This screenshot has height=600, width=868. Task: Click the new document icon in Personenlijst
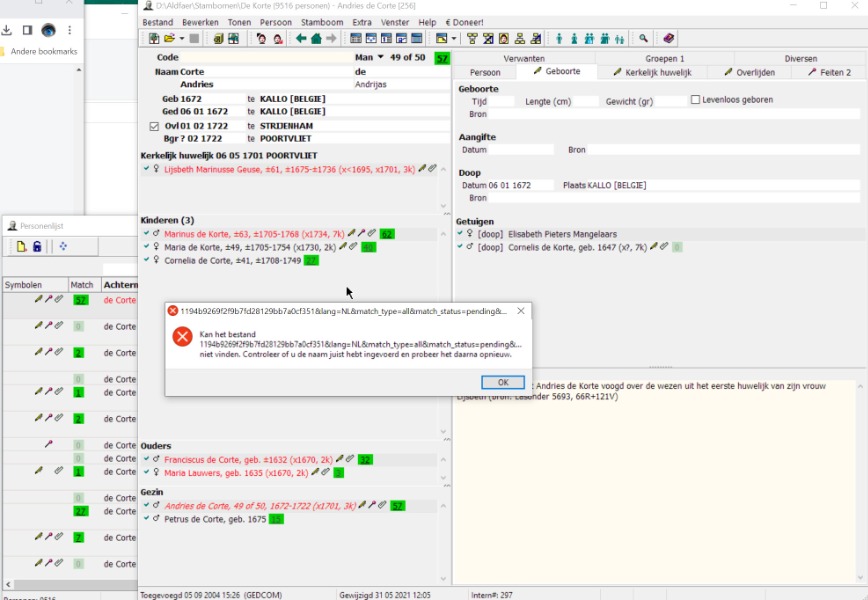(21, 247)
